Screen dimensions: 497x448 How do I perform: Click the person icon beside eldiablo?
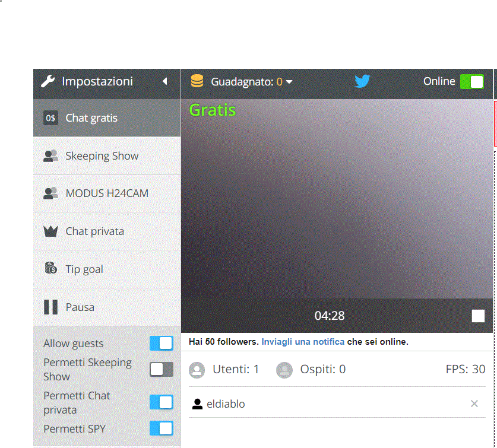pos(197,404)
